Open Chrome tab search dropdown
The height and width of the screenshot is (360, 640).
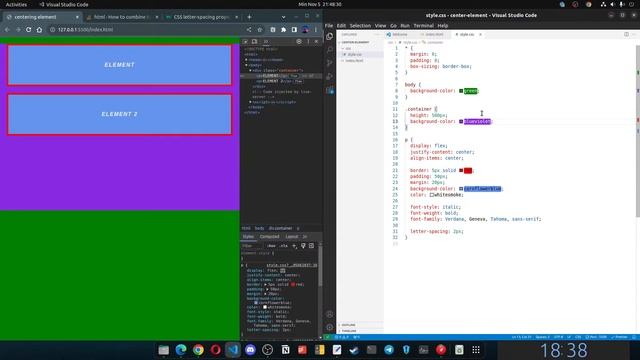click(x=283, y=17)
